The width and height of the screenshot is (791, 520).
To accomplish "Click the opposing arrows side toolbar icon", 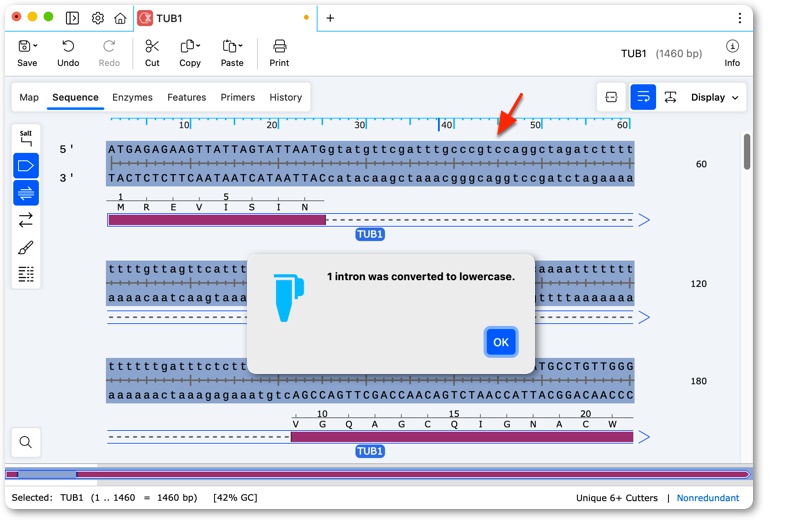I will [x=26, y=220].
